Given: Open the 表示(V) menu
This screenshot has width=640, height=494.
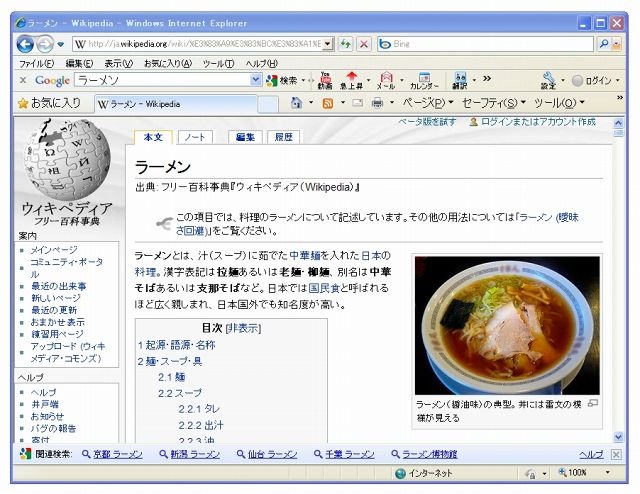Looking at the screenshot, I should (118, 63).
